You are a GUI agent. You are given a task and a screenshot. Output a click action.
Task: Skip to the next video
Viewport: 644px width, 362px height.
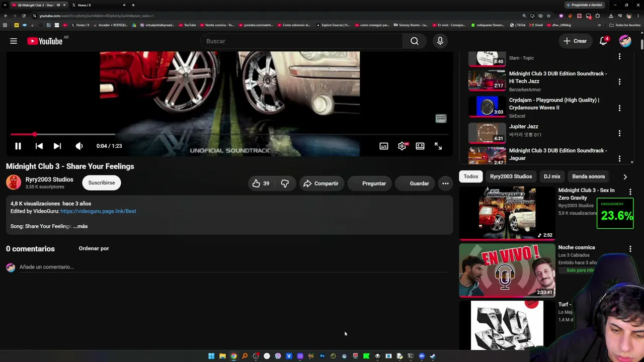pos(57,146)
